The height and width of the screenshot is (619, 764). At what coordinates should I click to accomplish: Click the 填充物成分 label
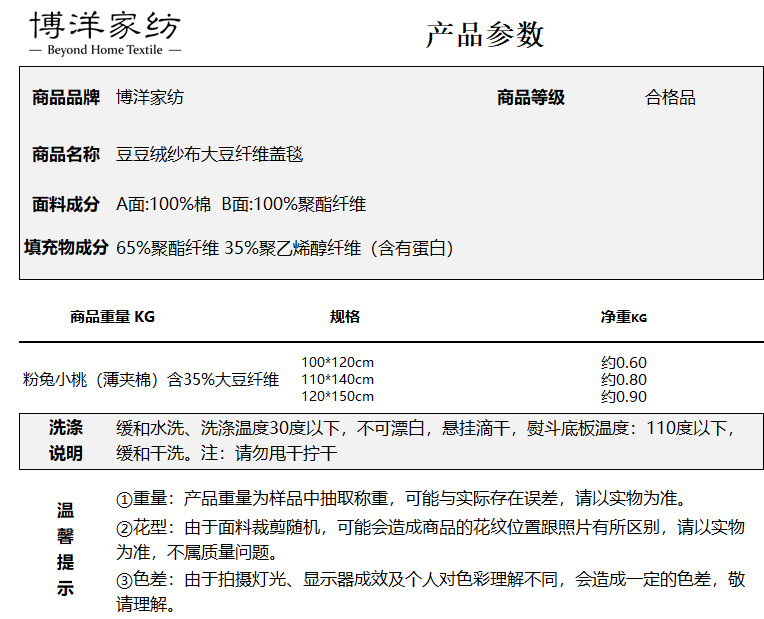pyautogui.click(x=66, y=247)
